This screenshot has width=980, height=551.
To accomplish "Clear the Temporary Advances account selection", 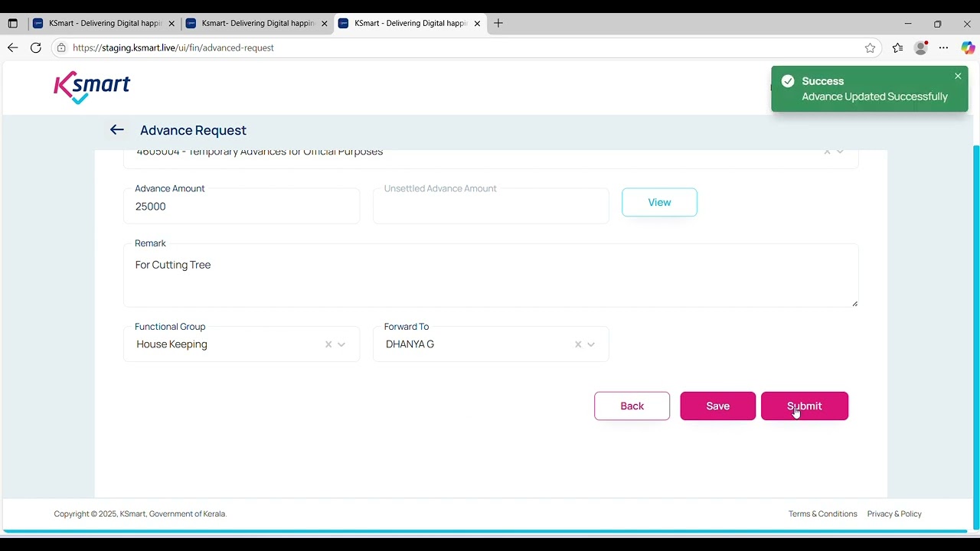I will (827, 152).
